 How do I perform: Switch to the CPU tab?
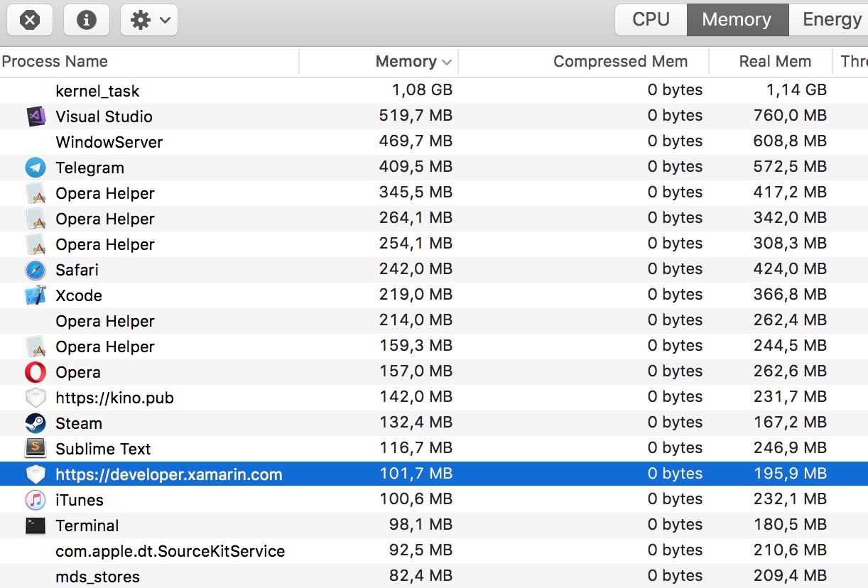(651, 20)
